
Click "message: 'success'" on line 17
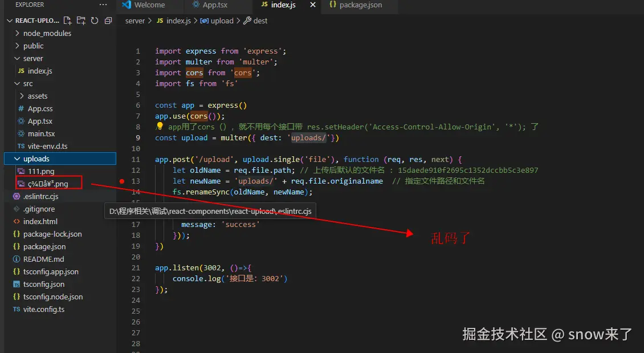point(220,224)
